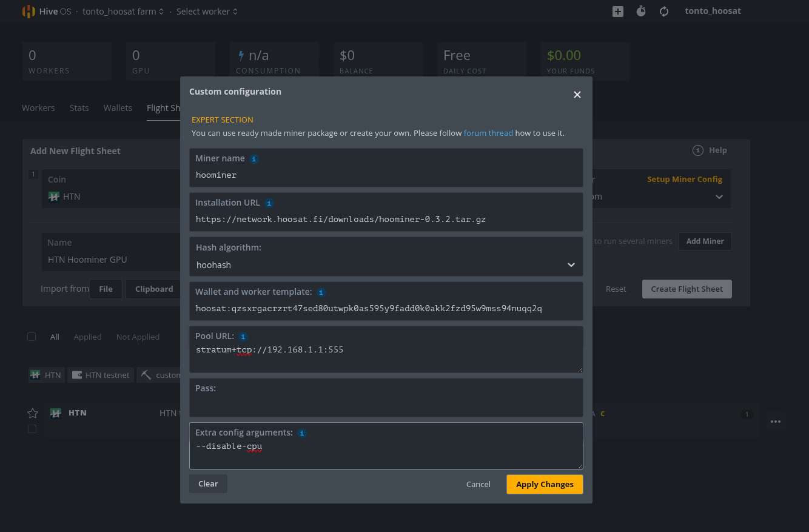Click into the Pass field
This screenshot has width=809, height=532.
point(386,398)
